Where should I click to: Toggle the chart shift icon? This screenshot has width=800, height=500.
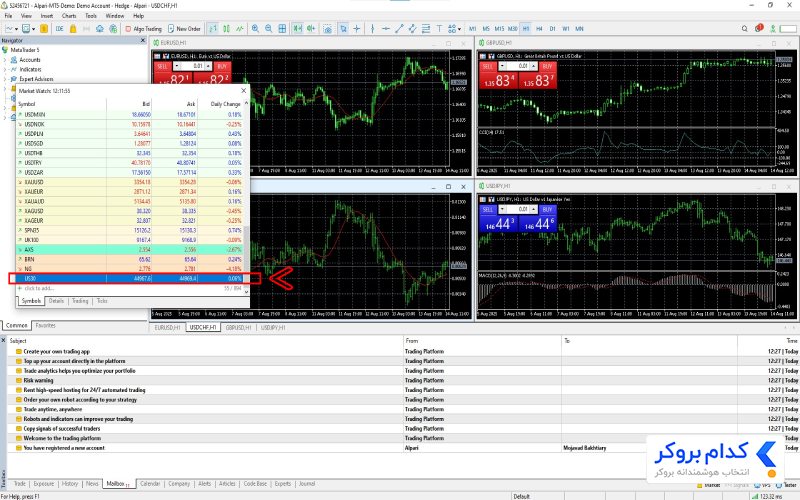click(x=311, y=29)
